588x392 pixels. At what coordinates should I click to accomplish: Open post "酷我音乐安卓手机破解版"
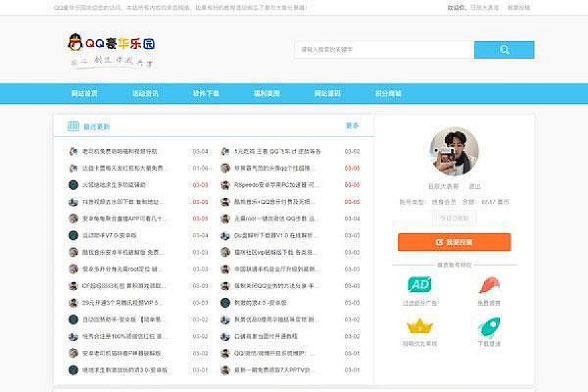(123, 252)
